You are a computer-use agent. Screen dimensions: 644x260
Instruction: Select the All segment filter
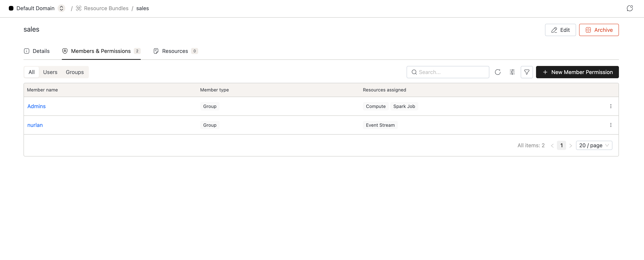32,72
